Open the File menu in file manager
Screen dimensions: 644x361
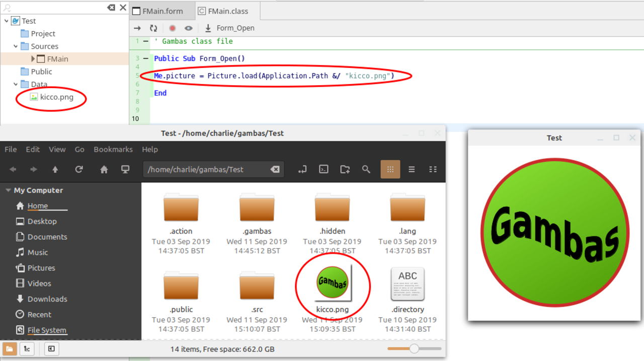(x=11, y=149)
